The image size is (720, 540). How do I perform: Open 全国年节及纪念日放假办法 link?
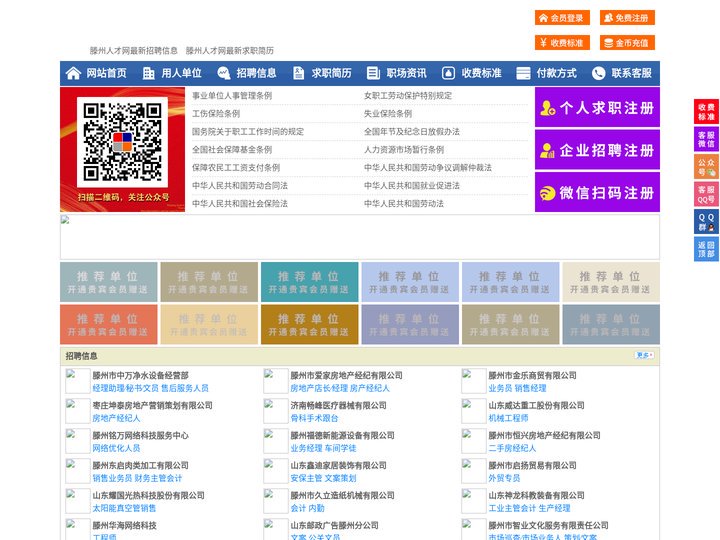tap(412, 131)
